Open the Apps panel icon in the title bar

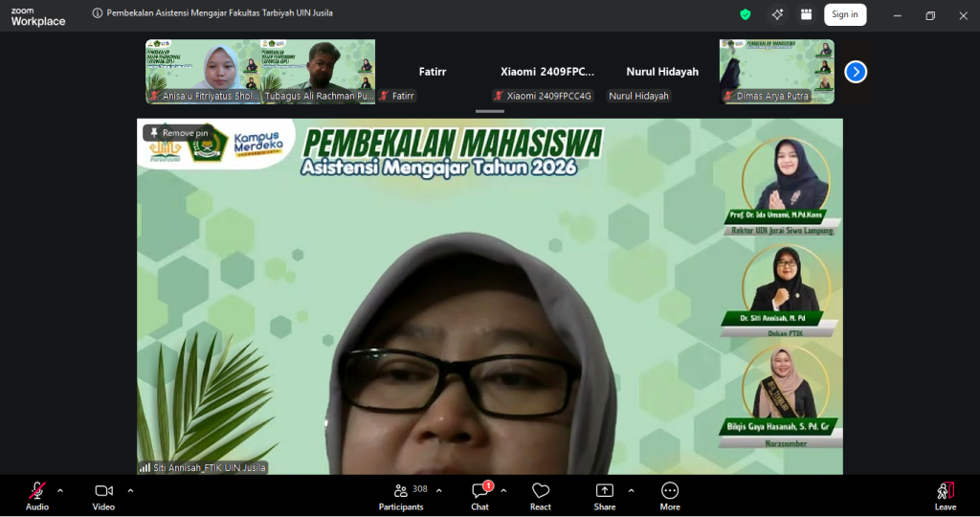point(806,14)
